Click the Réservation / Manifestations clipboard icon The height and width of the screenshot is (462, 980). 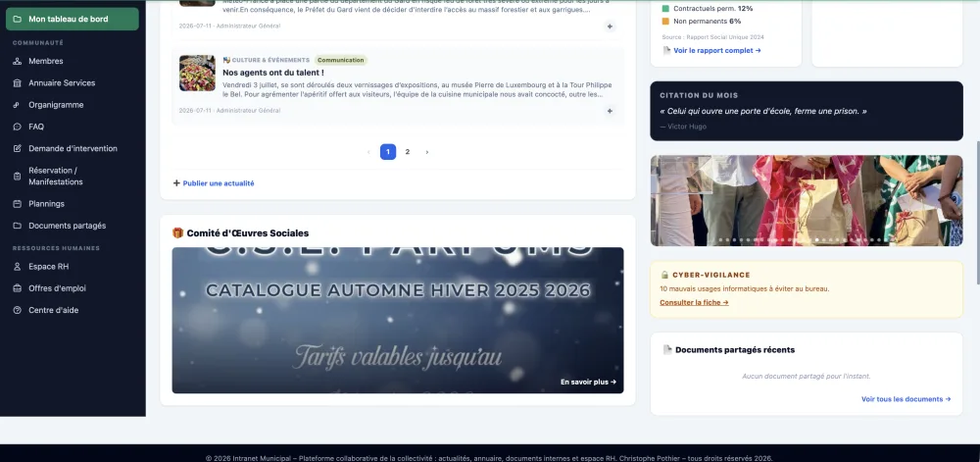17,177
